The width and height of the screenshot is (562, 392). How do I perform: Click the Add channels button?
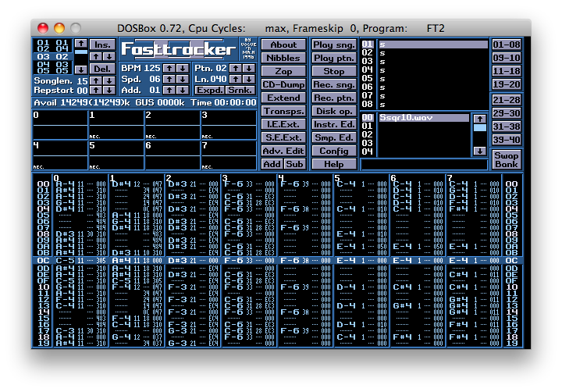click(x=272, y=164)
